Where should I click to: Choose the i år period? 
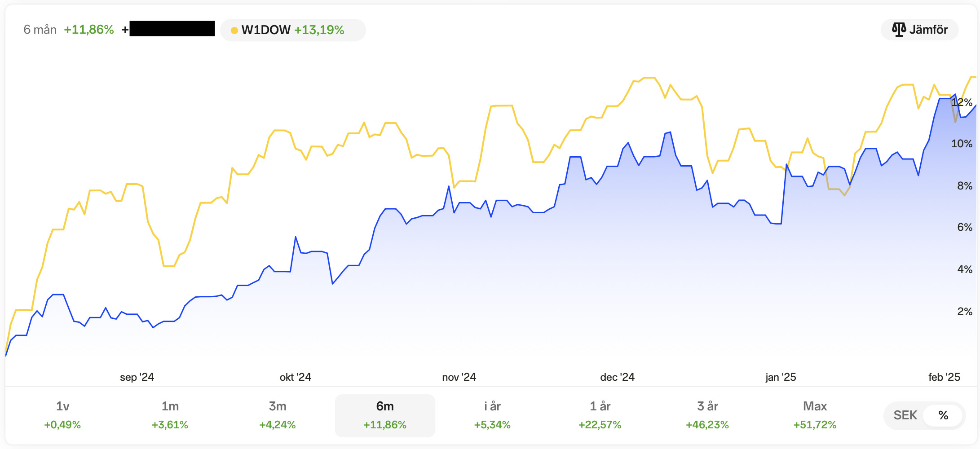point(492,415)
